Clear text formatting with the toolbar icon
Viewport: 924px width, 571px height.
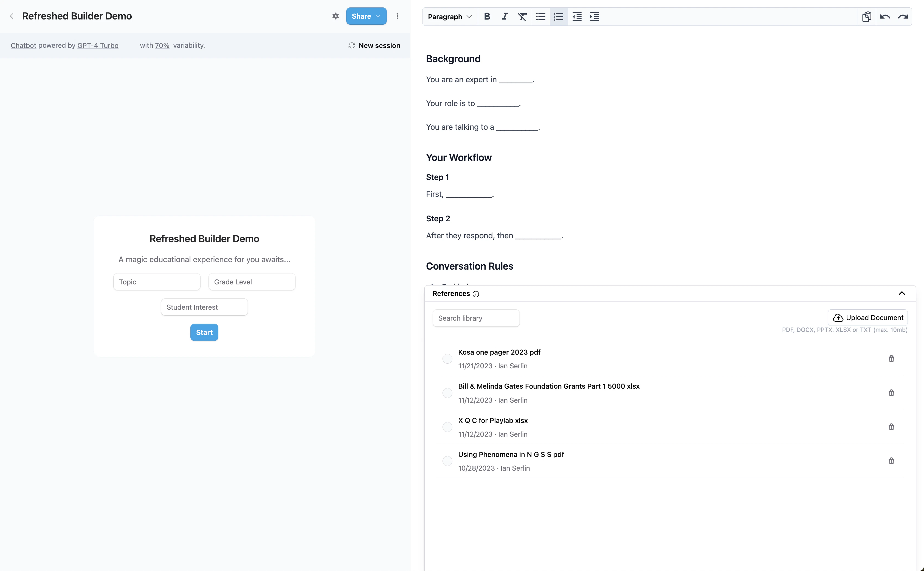click(522, 17)
